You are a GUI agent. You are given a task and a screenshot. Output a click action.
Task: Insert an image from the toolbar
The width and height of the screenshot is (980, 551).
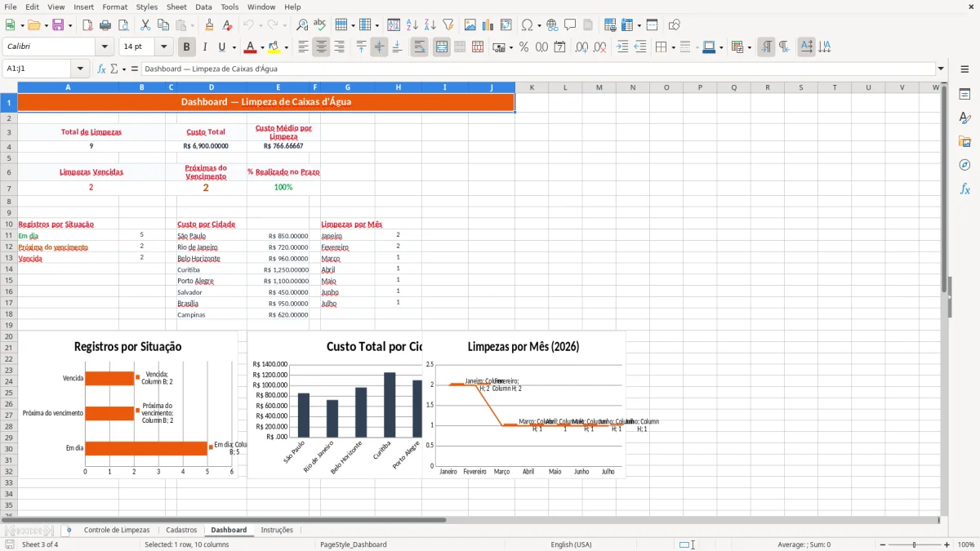[x=470, y=25]
